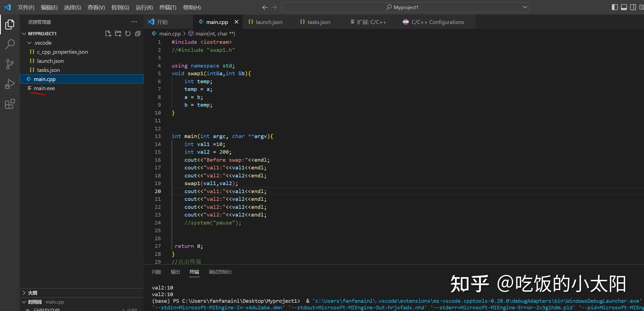Image resolution: width=644 pixels, height=311 pixels.
Task: Switch to the 输出 output panel tab
Action: [x=175, y=272]
